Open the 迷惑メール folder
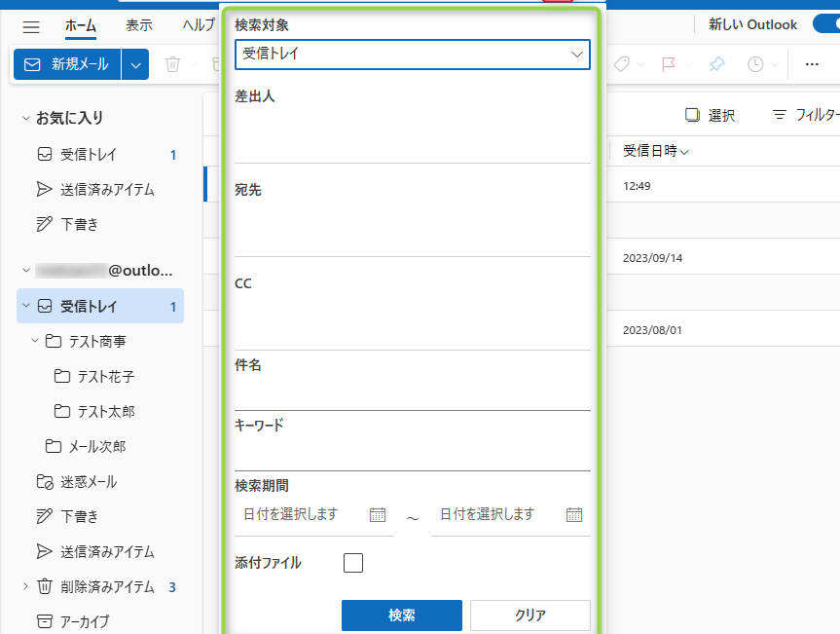 coord(100,481)
